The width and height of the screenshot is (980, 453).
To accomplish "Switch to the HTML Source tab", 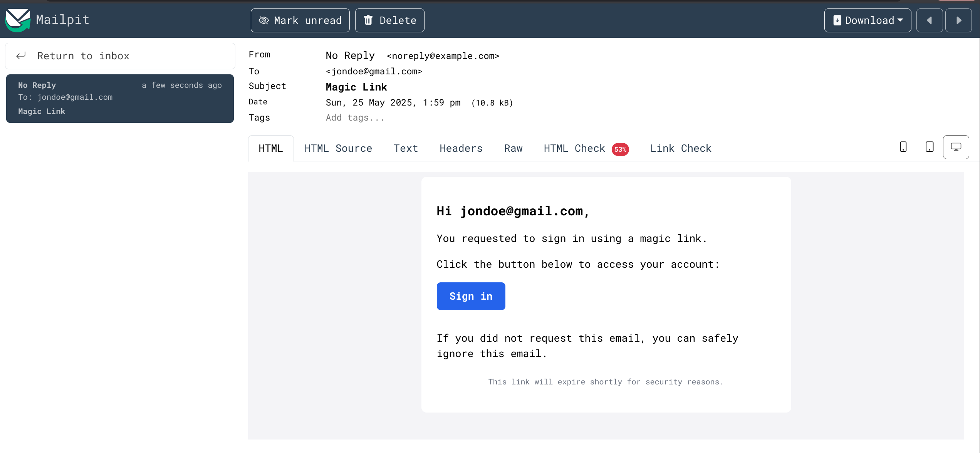I will 338,148.
